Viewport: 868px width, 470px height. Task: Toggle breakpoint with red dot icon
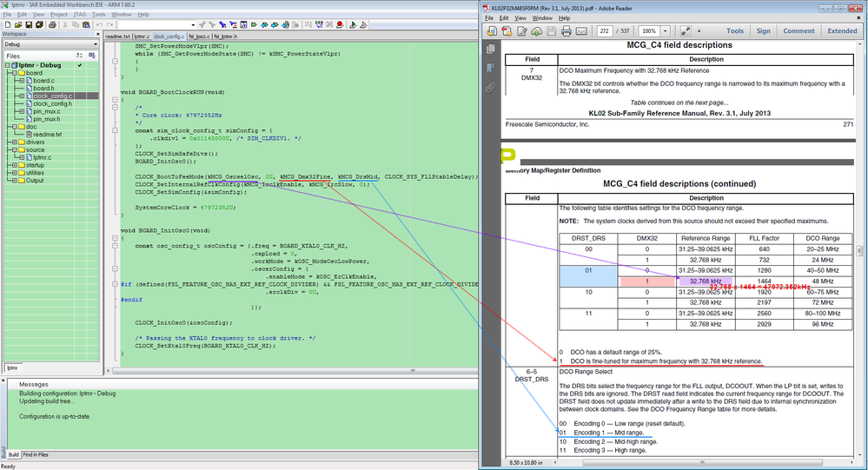pyautogui.click(x=340, y=25)
